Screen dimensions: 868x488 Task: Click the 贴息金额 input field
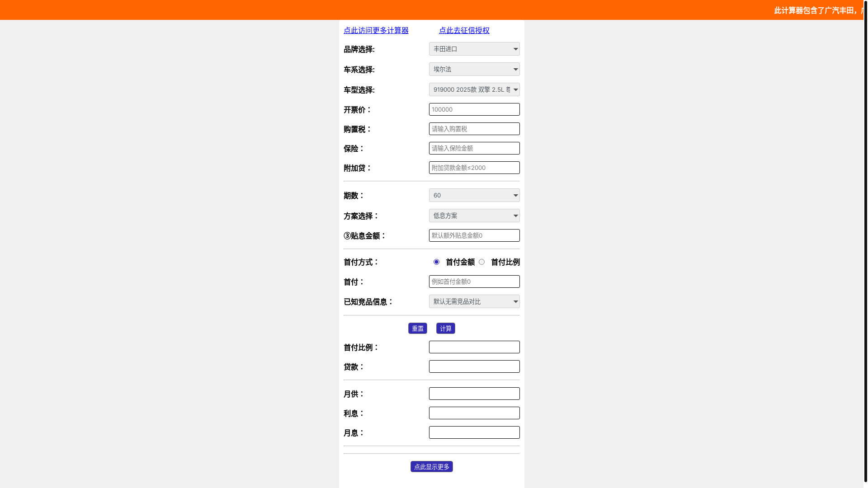tap(474, 235)
